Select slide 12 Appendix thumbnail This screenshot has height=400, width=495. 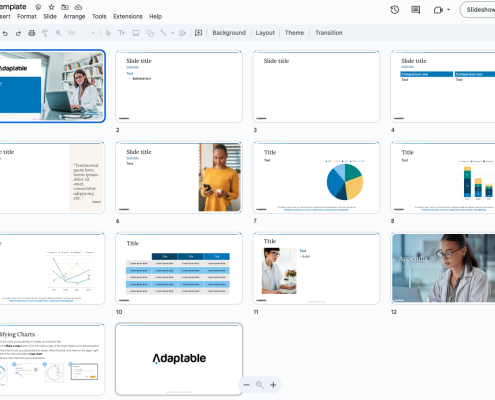click(x=443, y=268)
